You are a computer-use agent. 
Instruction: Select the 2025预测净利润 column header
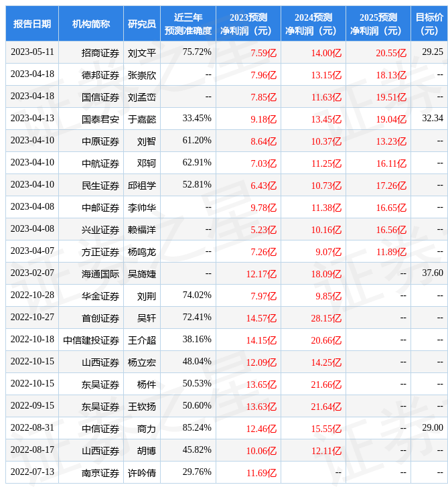[378, 24]
